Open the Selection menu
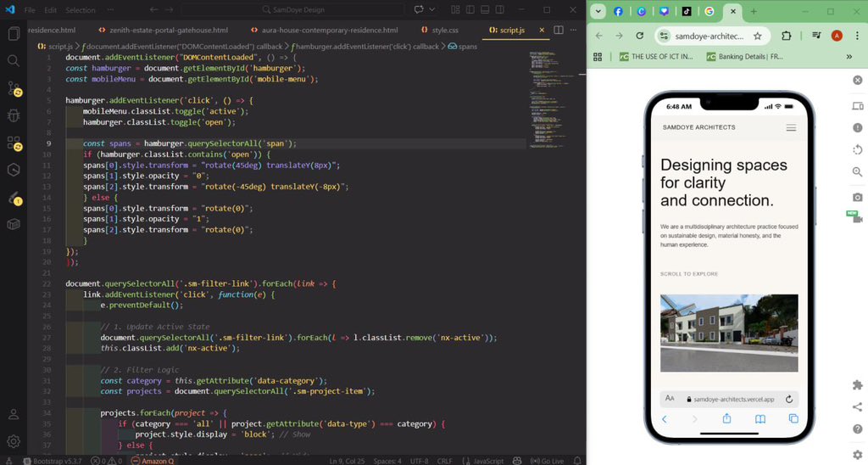This screenshot has height=465, width=868. click(x=81, y=10)
